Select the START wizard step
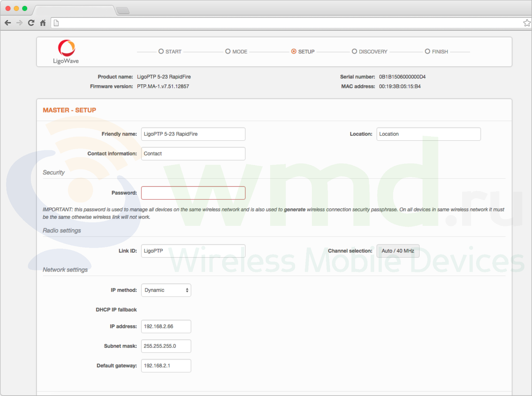The width and height of the screenshot is (532, 396). click(x=170, y=52)
